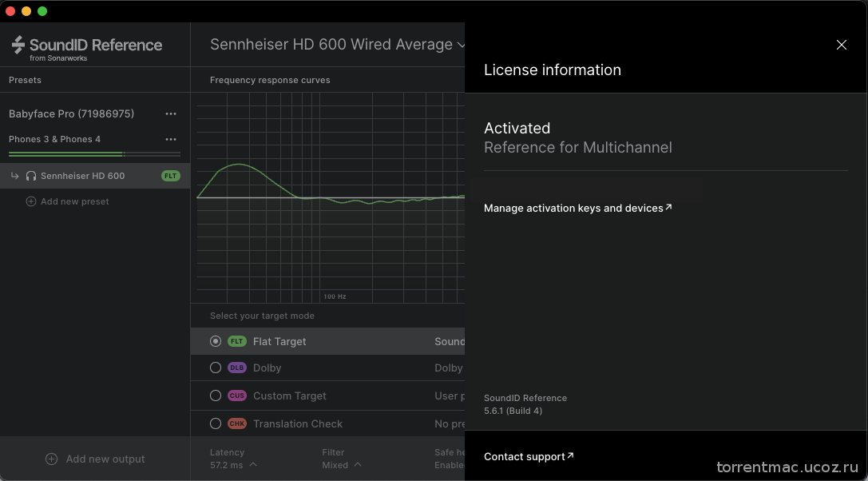Click the CHK badge in Translation Check row
The width and height of the screenshot is (868, 481).
236,423
